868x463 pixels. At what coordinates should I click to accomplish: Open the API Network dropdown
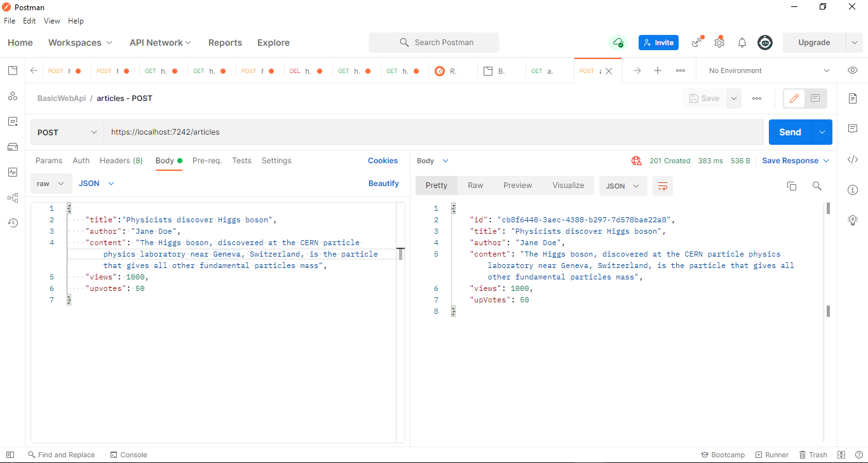[160, 43]
